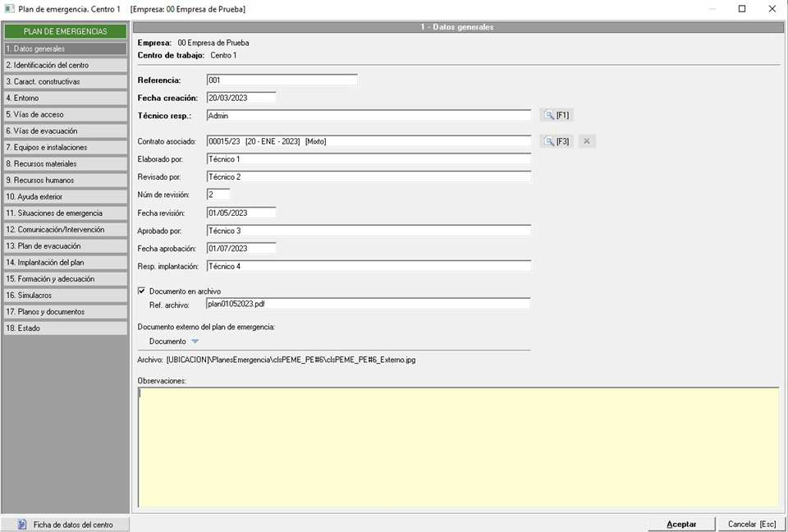Go to 16. Simulacros section
The image size is (788, 532).
[65, 295]
